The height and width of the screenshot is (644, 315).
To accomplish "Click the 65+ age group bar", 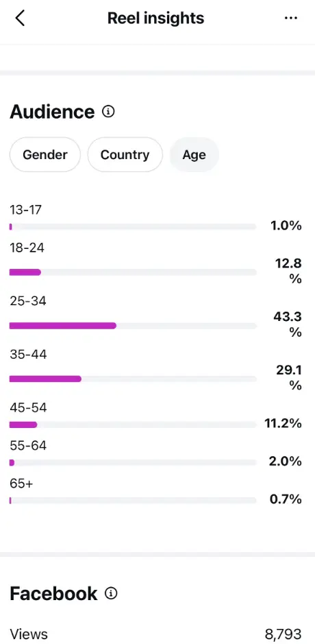I will coord(133,500).
